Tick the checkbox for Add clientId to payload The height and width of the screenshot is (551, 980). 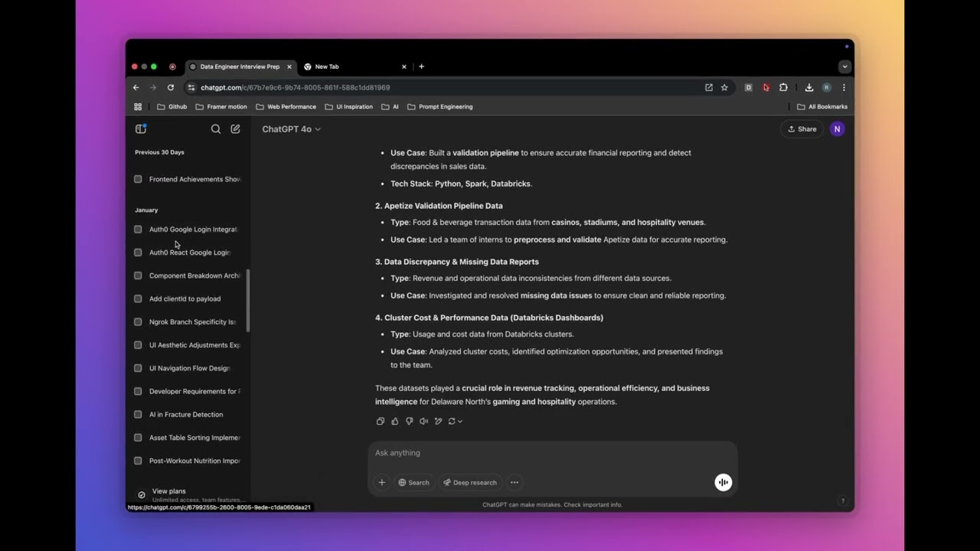click(x=138, y=298)
